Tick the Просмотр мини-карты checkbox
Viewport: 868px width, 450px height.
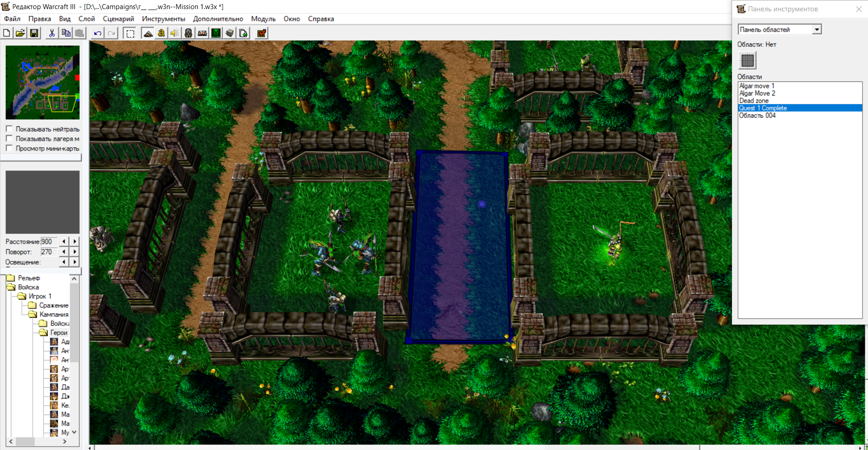[9, 148]
